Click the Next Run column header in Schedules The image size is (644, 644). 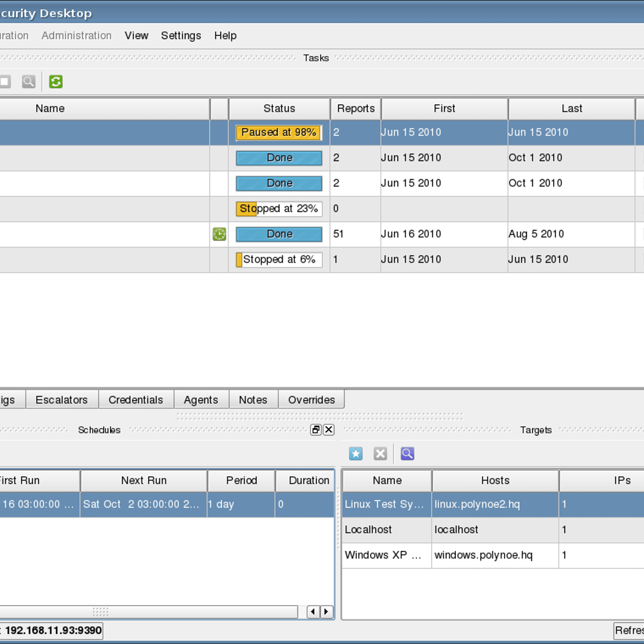coord(144,481)
